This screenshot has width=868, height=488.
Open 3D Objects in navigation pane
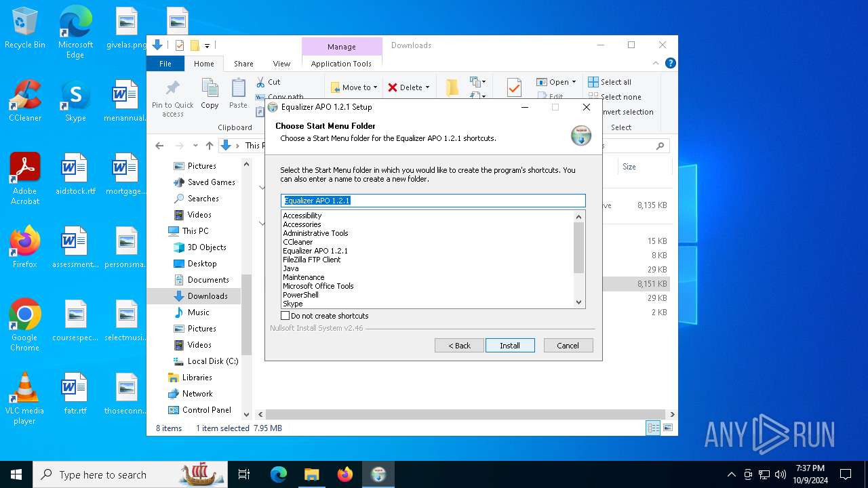(x=200, y=247)
